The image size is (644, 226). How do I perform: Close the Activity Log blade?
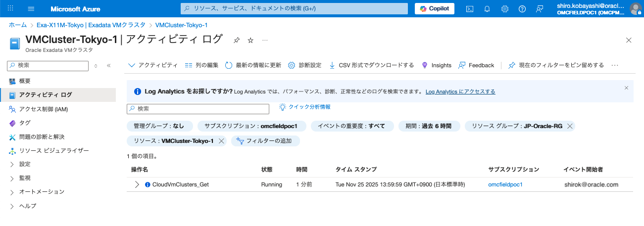pyautogui.click(x=629, y=40)
